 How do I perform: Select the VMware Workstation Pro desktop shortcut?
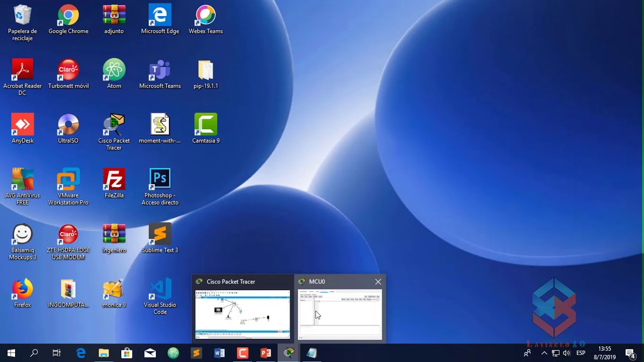[68, 188]
